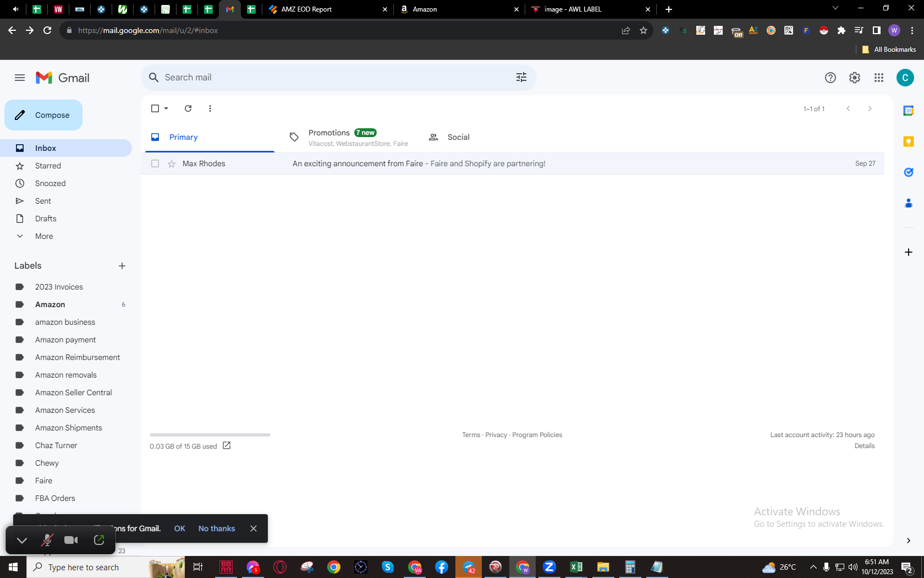Click OK on the notification prompt
924x578 pixels.
click(x=180, y=528)
